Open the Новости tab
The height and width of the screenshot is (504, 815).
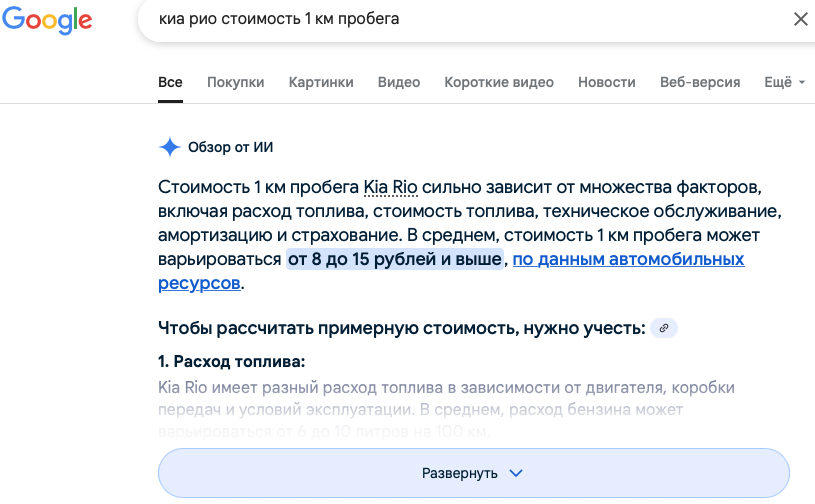pyautogui.click(x=606, y=82)
